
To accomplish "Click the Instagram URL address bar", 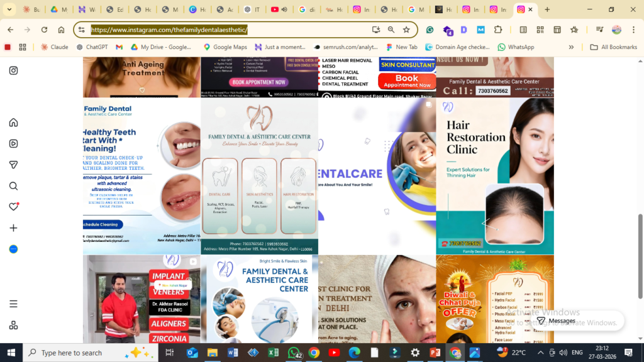I will tap(226, 30).
